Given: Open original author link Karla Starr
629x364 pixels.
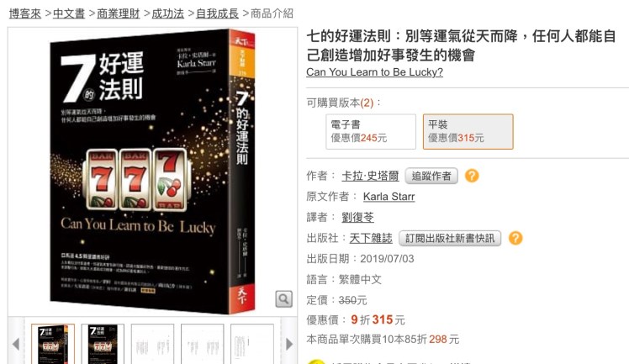Looking at the screenshot, I should pos(388,197).
